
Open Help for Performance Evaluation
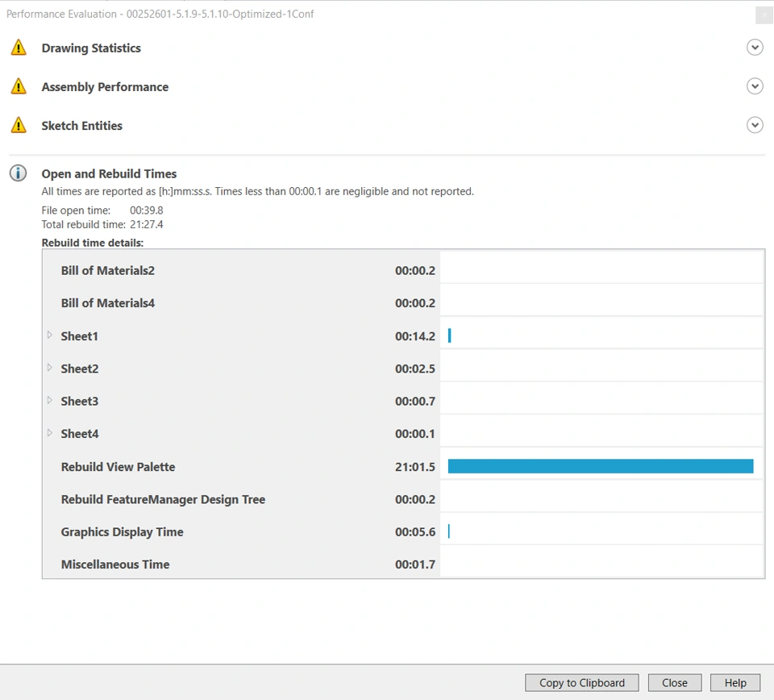pos(734,682)
